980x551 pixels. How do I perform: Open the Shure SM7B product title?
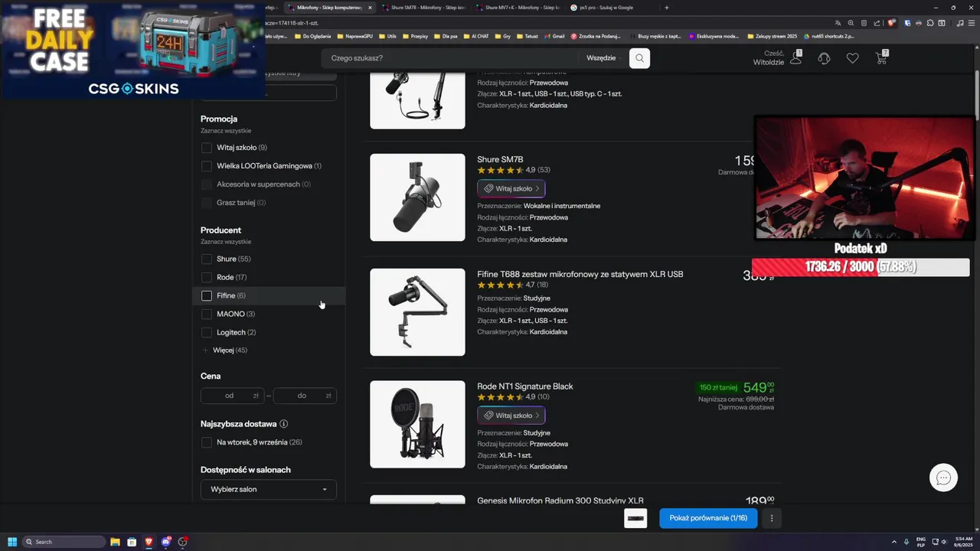(x=500, y=159)
